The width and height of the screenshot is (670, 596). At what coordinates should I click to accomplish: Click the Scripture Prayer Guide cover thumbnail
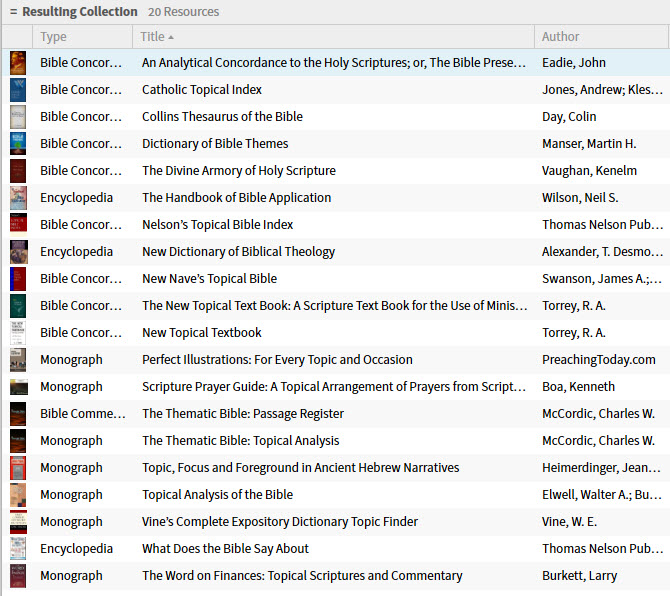click(19, 387)
